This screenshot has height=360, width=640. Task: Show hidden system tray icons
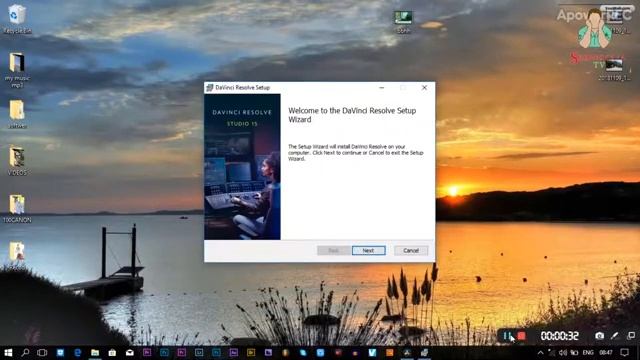click(540, 352)
